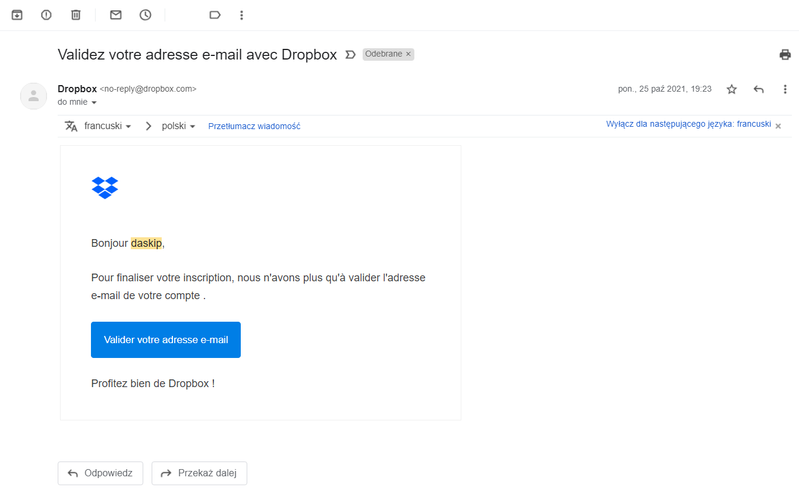Image resolution: width=799 pixels, height=496 pixels.
Task: Click 'Przetłumacz wiadomość' link
Action: 254,126
